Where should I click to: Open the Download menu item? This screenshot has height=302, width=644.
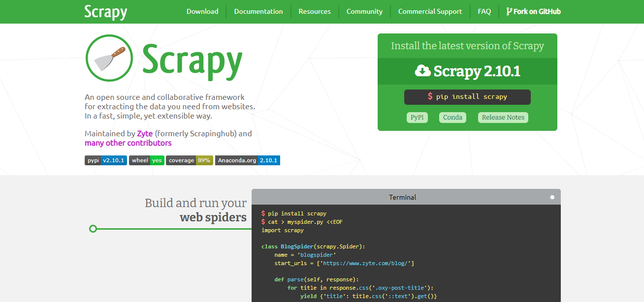click(x=202, y=11)
